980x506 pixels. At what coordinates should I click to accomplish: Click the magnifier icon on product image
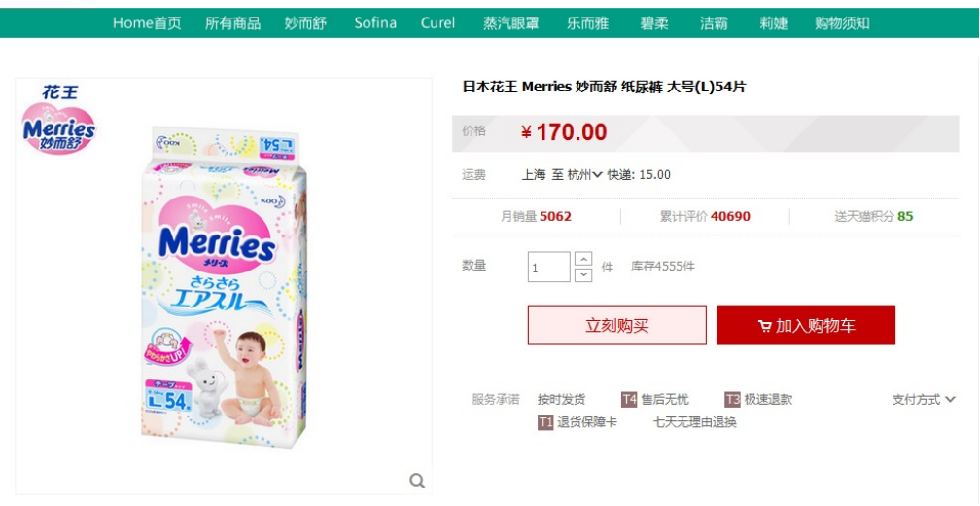click(417, 481)
